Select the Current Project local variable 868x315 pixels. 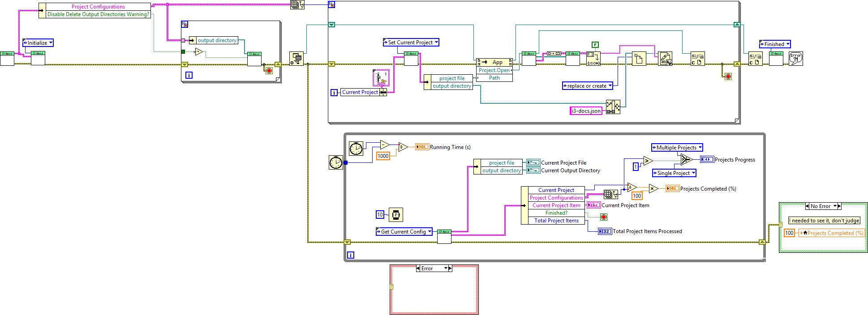363,92
